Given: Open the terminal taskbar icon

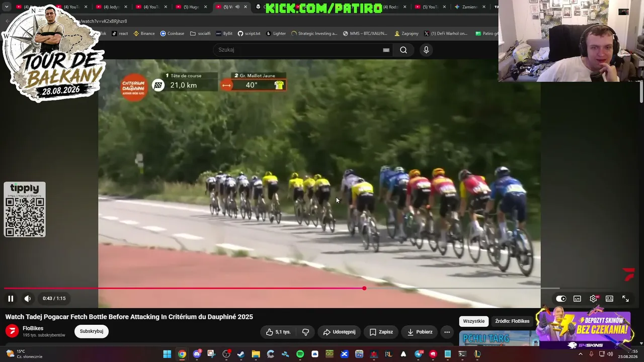Looking at the screenshot, I should 462,354.
